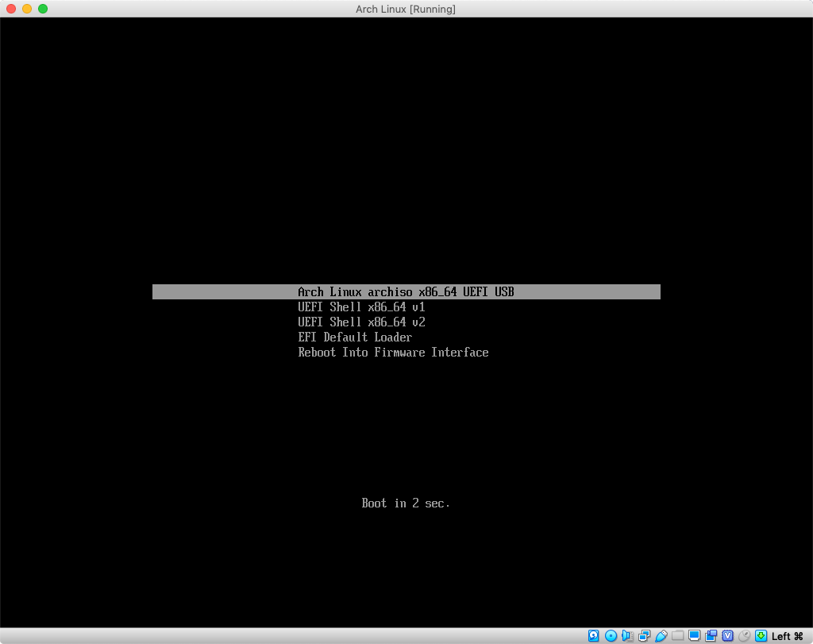
Task: Open the USB devices status icon
Action: pos(661,636)
